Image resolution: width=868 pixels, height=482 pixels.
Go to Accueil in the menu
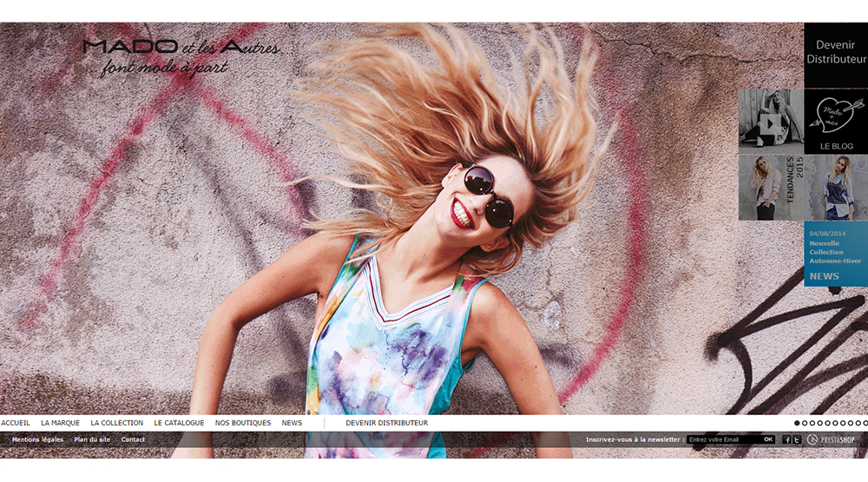[x=16, y=423]
